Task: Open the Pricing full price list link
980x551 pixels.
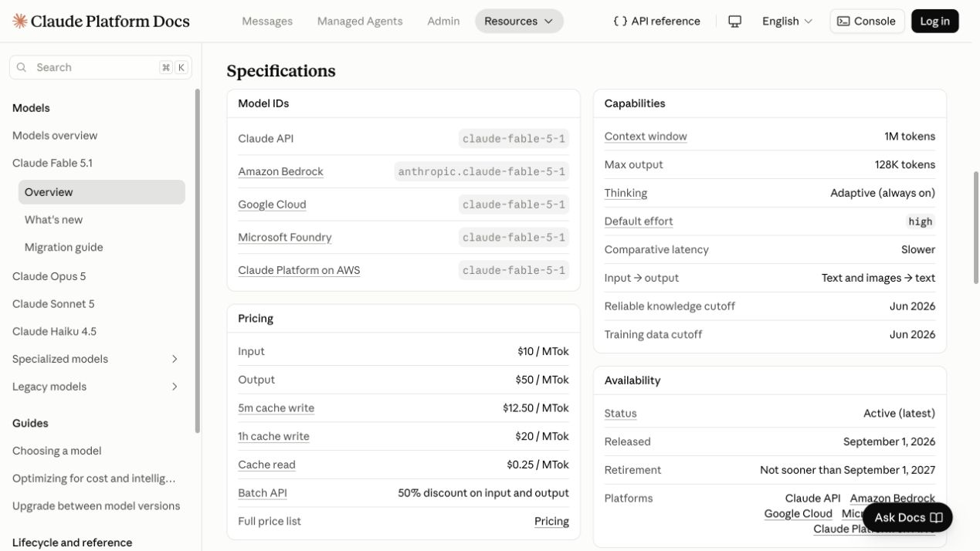Action: pos(551,521)
